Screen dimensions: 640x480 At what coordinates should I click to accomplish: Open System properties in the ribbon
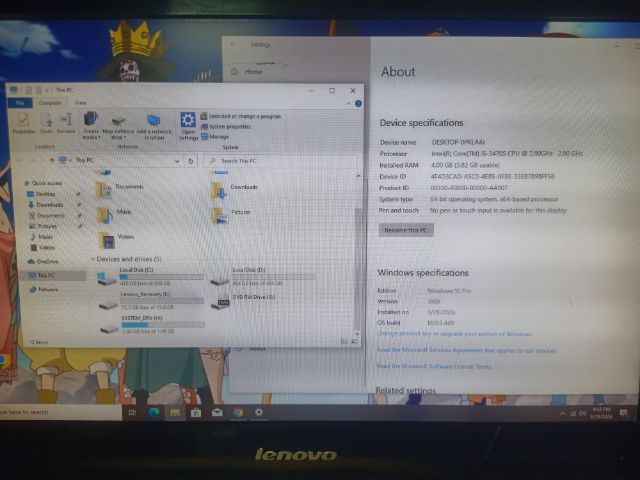pos(230,126)
